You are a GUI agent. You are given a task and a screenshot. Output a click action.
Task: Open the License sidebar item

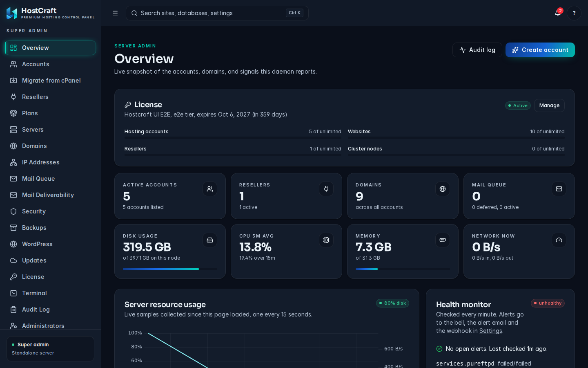click(50, 277)
